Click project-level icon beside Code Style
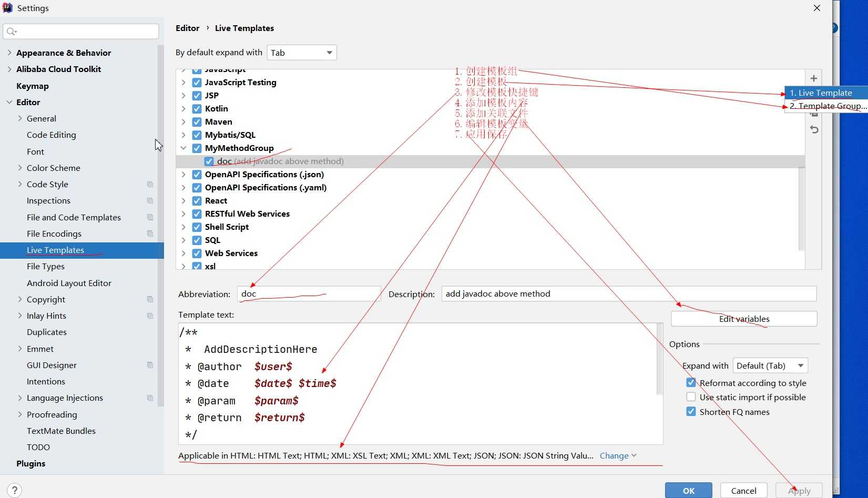Screen dimensions: 868x498 tap(150, 185)
